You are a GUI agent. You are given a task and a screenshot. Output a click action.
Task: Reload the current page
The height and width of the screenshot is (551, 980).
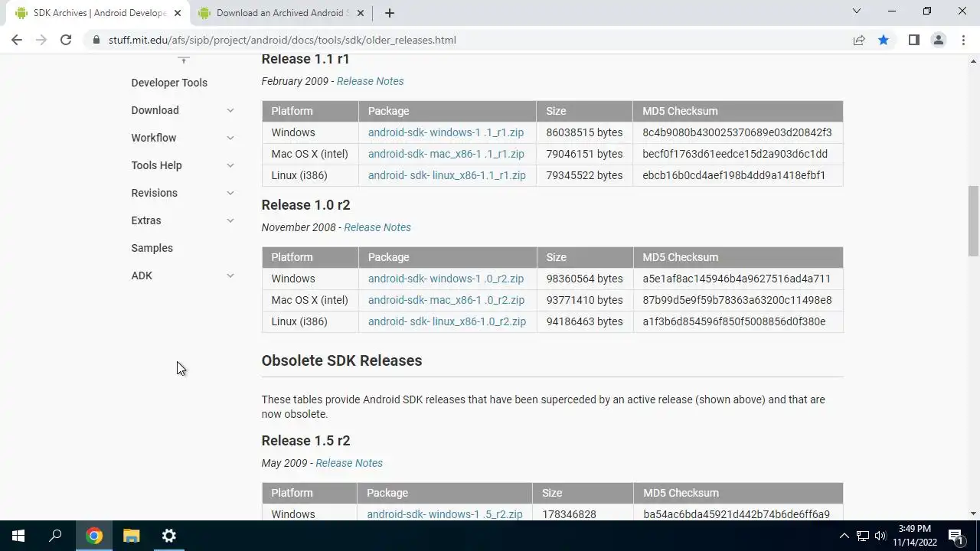pos(66,40)
